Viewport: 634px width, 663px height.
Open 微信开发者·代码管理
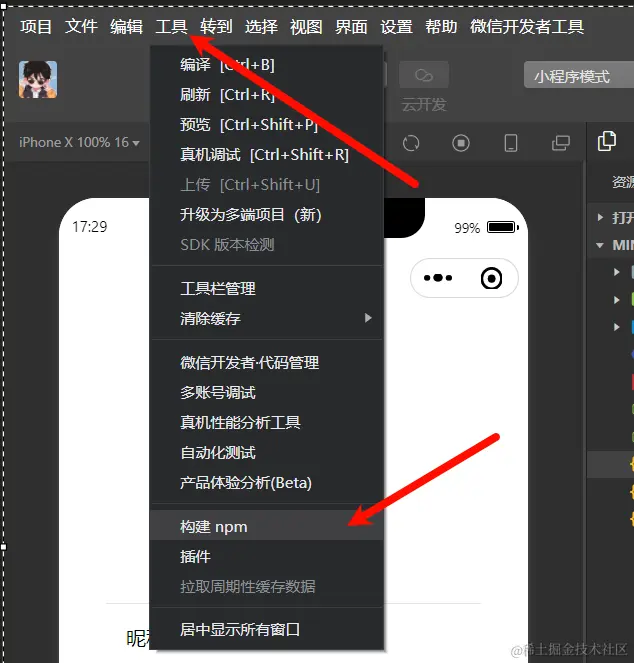tap(266, 363)
